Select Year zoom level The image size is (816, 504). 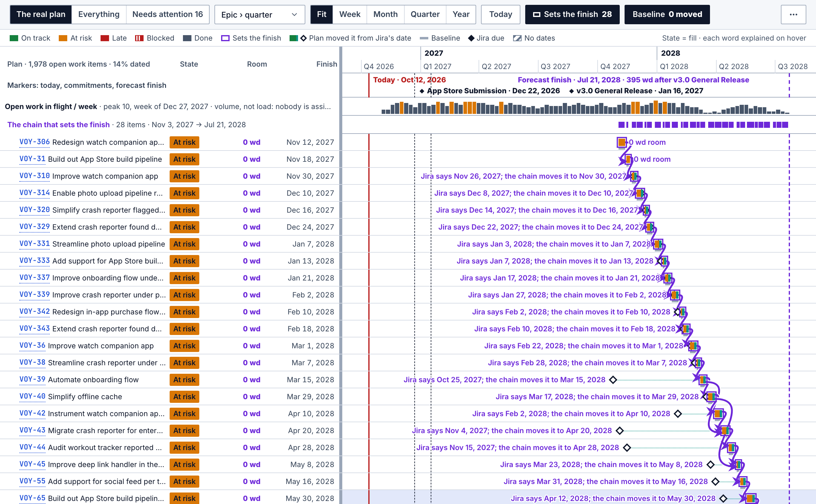coord(461,14)
